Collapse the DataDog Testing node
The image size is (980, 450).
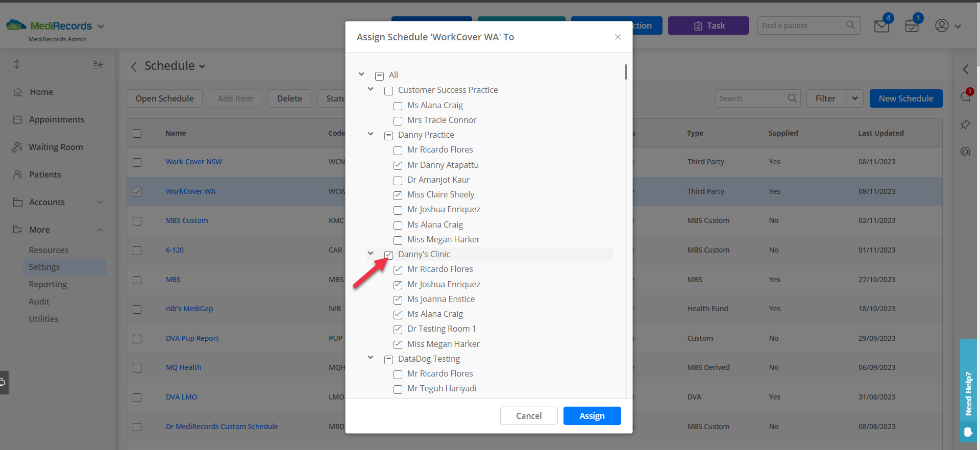click(x=371, y=358)
